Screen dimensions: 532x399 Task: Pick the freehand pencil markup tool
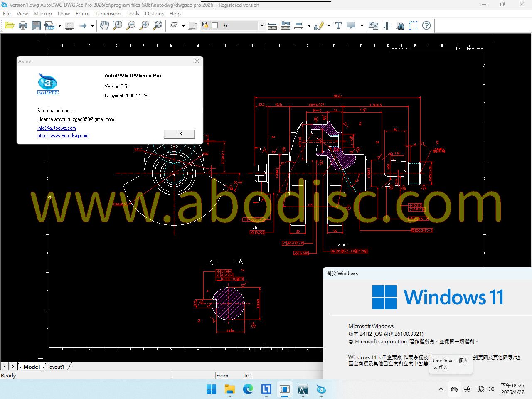tap(319, 26)
